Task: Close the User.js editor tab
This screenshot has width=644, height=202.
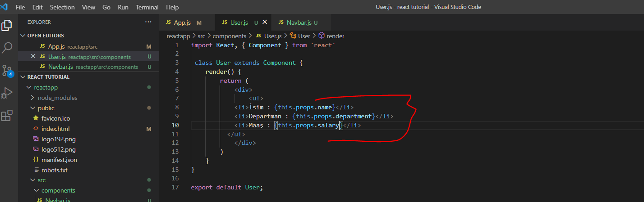Action: 265,22
